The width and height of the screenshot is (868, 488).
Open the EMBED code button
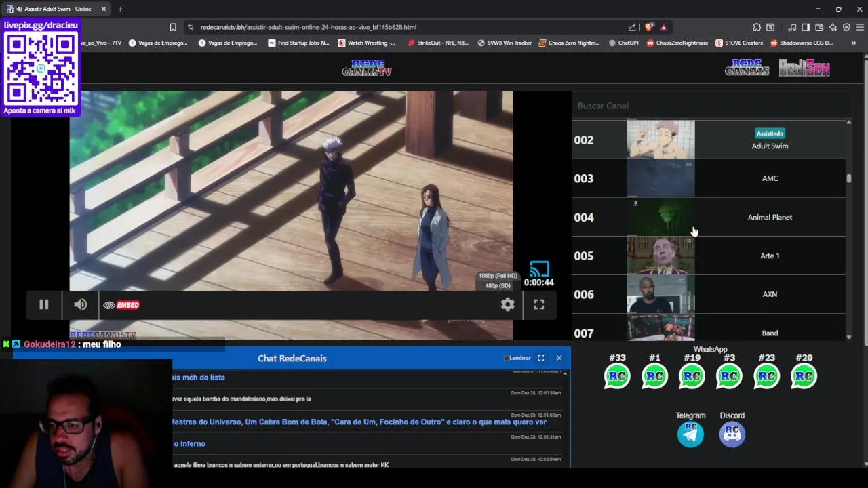coord(121,305)
